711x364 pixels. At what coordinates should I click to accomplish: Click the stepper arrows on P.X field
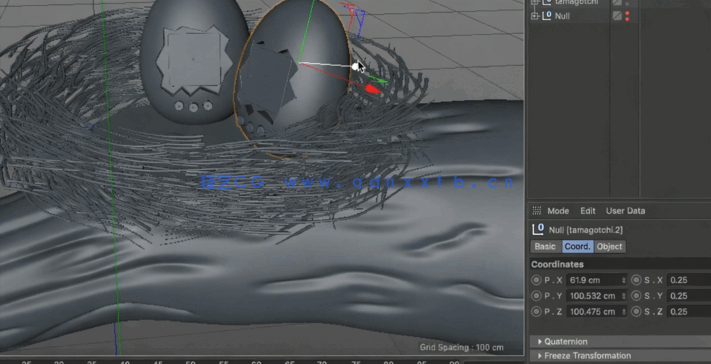(624, 280)
